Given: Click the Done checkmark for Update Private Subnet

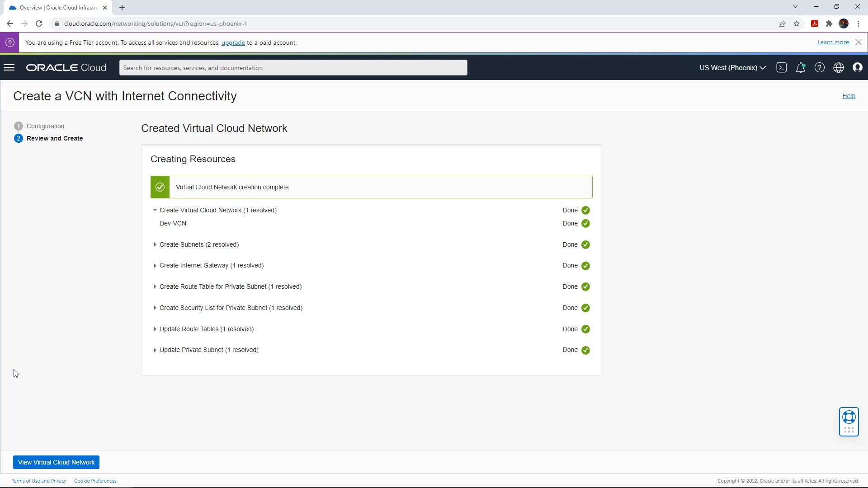Looking at the screenshot, I should 585,350.
